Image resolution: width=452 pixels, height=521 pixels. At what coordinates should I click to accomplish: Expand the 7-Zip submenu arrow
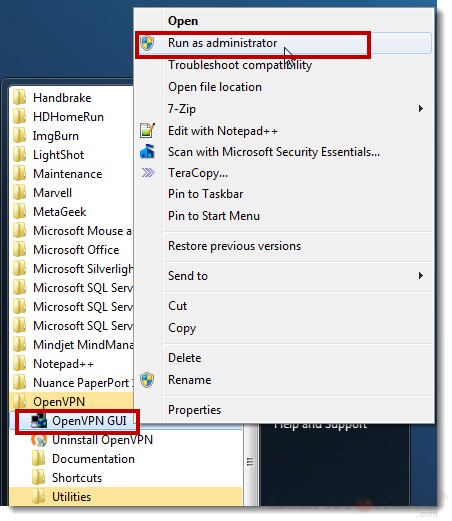[x=421, y=109]
